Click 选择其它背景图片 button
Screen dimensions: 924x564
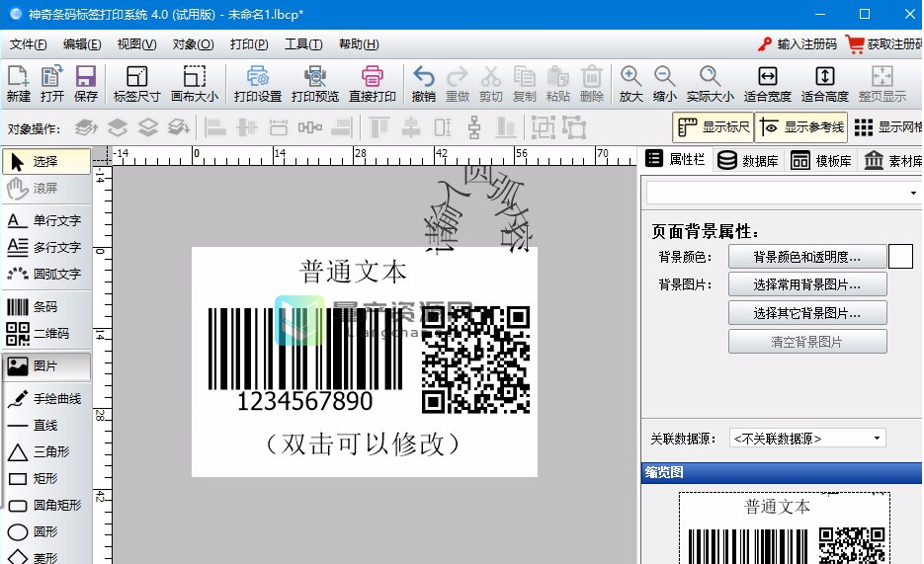(806, 312)
